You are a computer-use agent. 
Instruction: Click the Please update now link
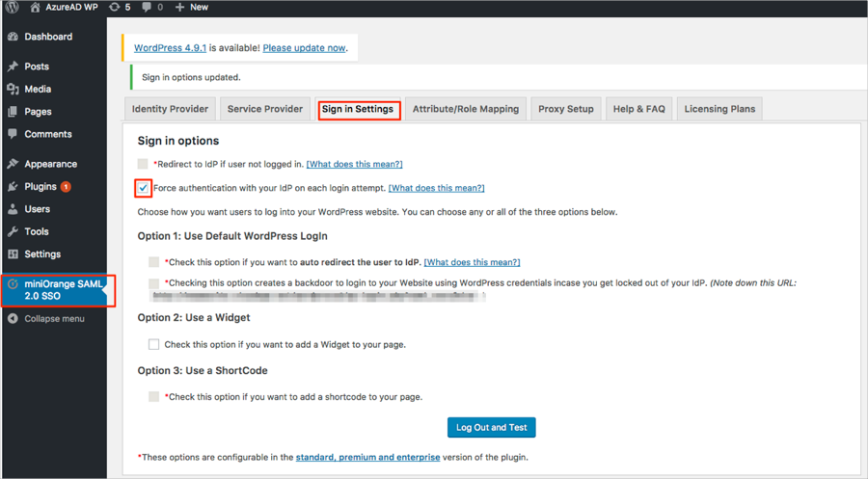pyautogui.click(x=303, y=47)
